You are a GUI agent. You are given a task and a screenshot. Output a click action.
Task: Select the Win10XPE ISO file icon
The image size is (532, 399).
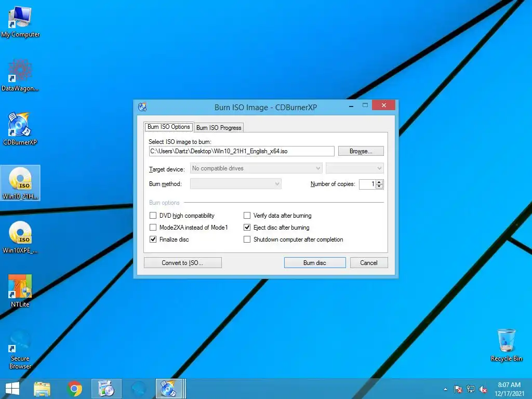click(20, 237)
